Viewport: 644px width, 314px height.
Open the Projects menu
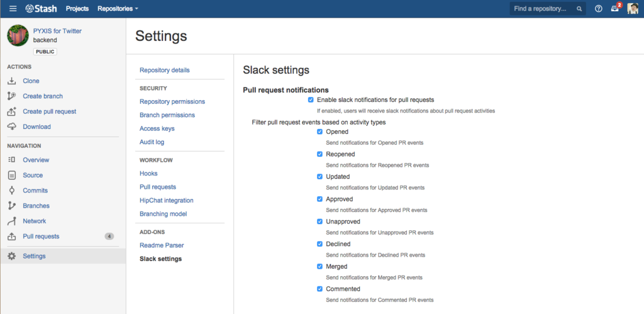click(77, 9)
